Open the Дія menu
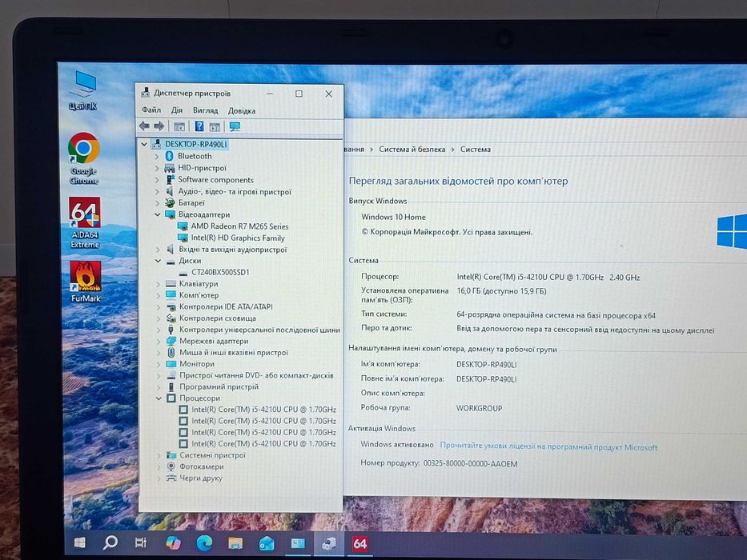 coord(177,110)
